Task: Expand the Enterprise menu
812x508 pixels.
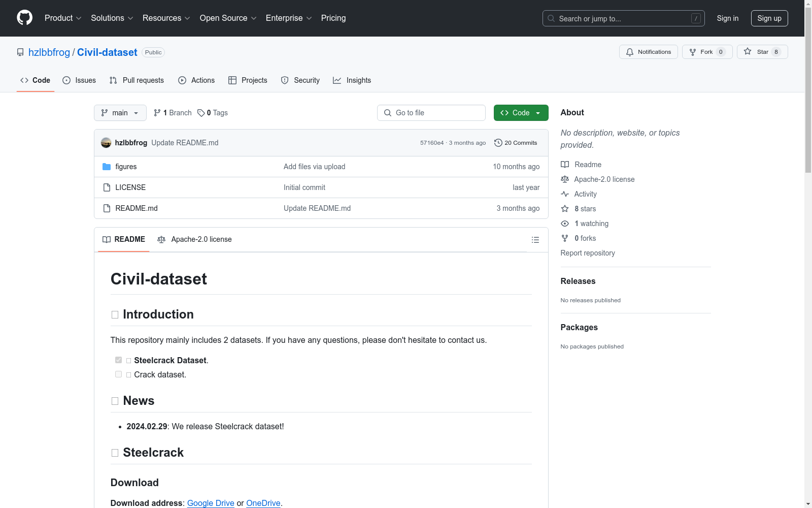Action: [x=289, y=18]
